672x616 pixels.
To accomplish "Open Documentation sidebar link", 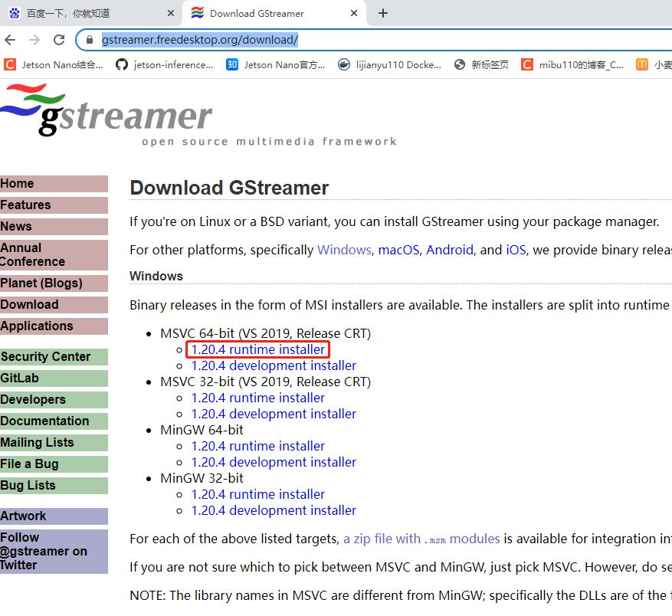I will 54,421.
